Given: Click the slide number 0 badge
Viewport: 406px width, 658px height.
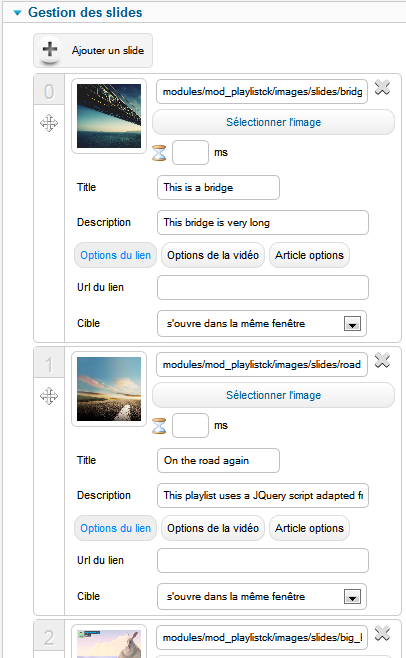Looking at the screenshot, I should 49,91.
